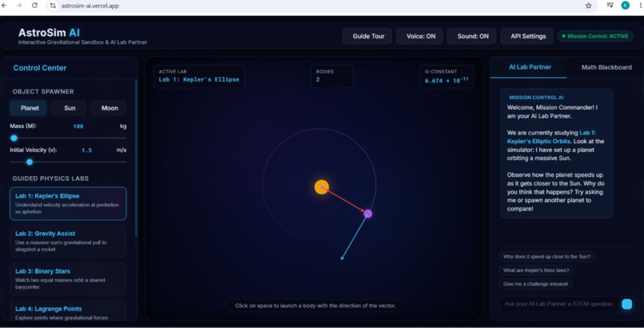Click the Initial Velocity slider handle
This screenshot has width=644, height=328.
pyautogui.click(x=29, y=162)
